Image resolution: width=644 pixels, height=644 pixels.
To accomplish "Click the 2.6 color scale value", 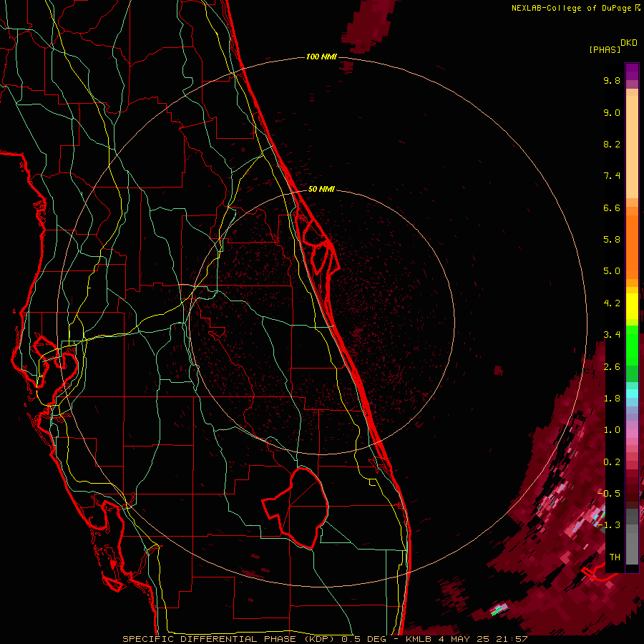I will [x=612, y=367].
